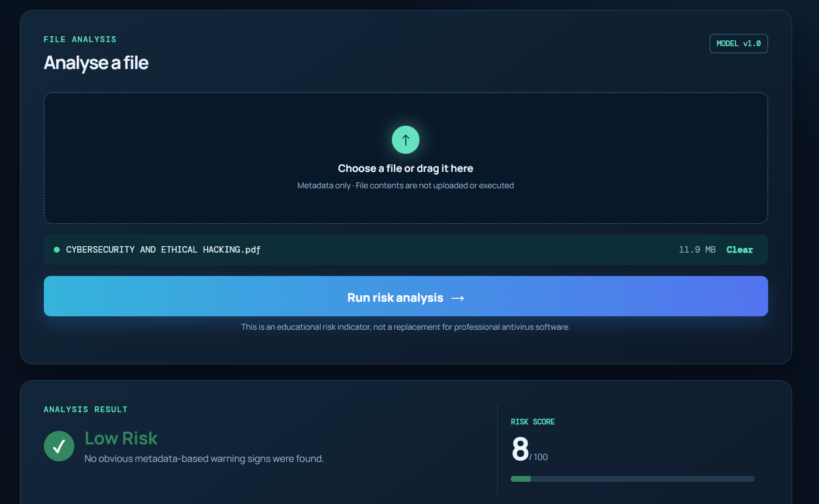Click the Low Risk checkmark icon

(x=59, y=447)
